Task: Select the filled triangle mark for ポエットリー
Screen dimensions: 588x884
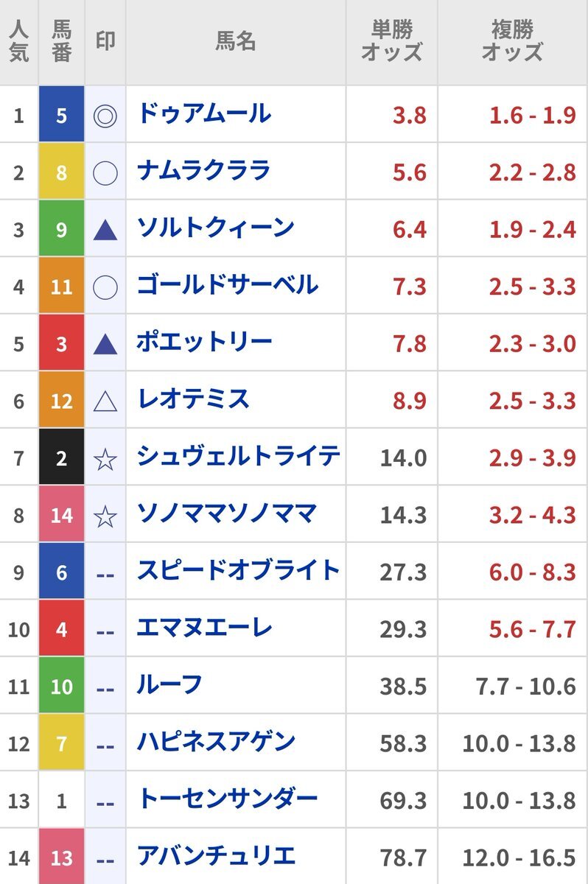Action: coord(105,344)
